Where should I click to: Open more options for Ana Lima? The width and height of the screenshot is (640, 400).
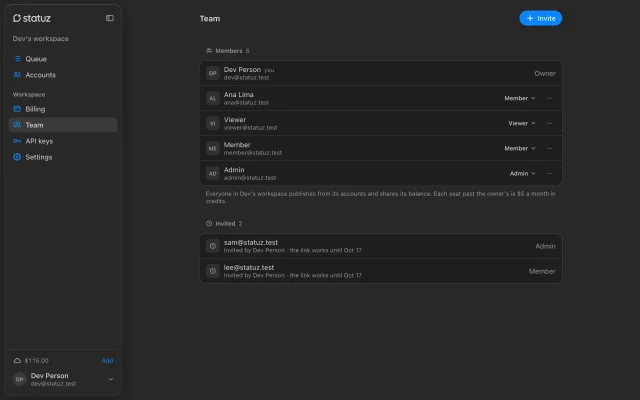[x=549, y=98]
